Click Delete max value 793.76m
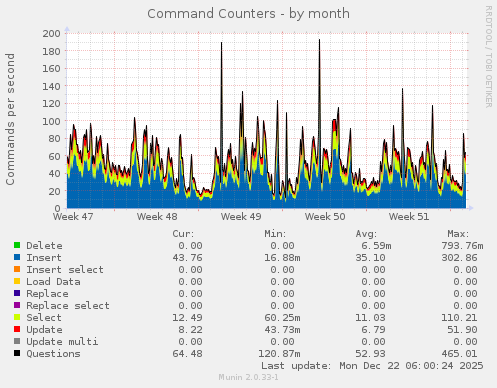Screen dimensions: 497x388 click(x=462, y=246)
